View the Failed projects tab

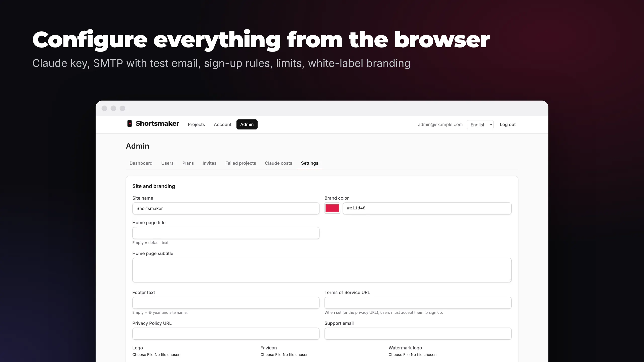click(240, 163)
